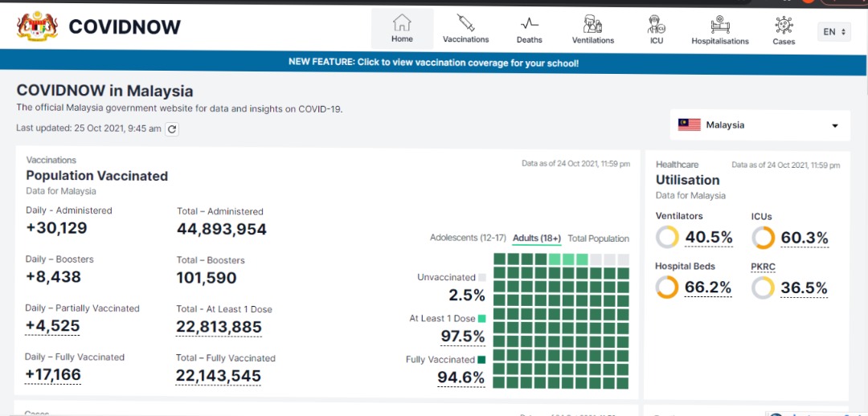The width and height of the screenshot is (868, 416).
Task: Switch to Adolescents (12-17) tab
Action: (x=468, y=238)
